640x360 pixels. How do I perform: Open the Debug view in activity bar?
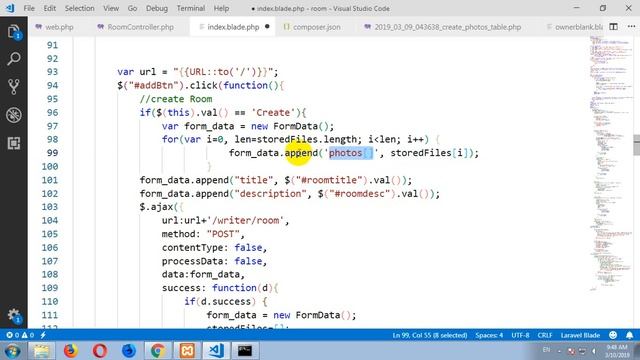coord(13,115)
